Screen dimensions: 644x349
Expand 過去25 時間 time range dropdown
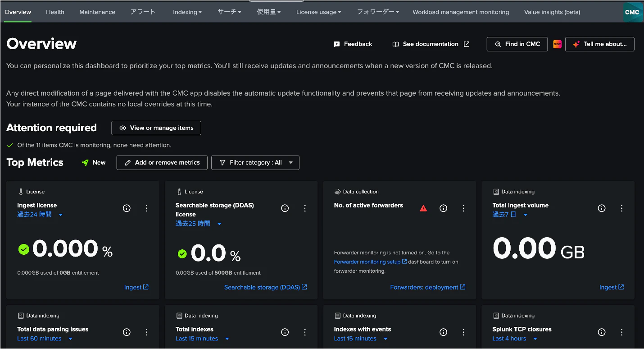point(199,224)
